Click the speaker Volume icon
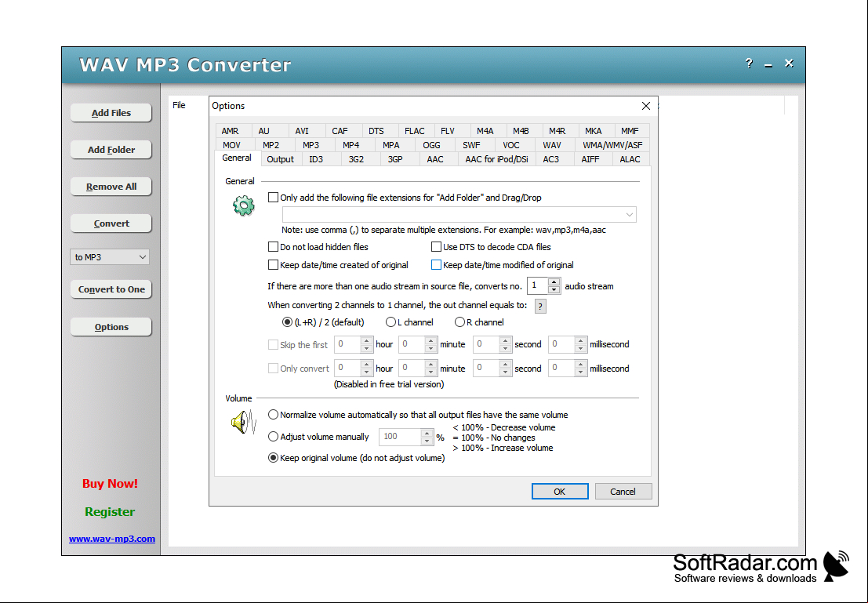This screenshot has height=603, width=868. click(244, 422)
